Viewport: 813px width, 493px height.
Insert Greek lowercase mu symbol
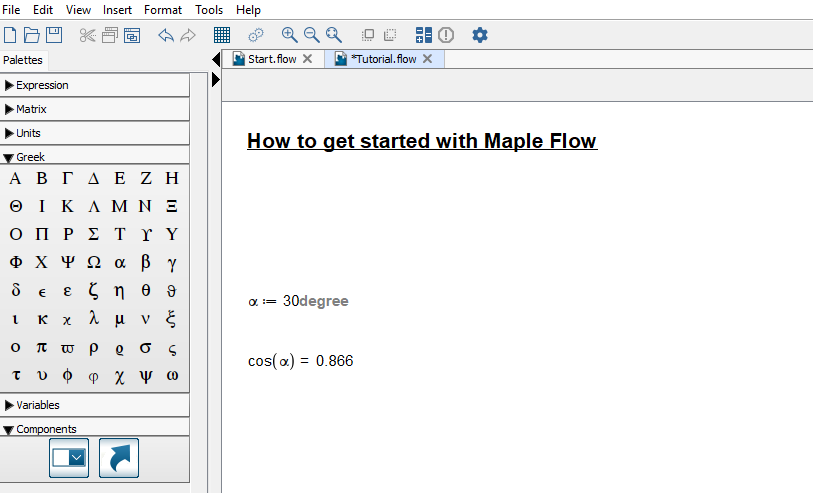click(x=119, y=319)
